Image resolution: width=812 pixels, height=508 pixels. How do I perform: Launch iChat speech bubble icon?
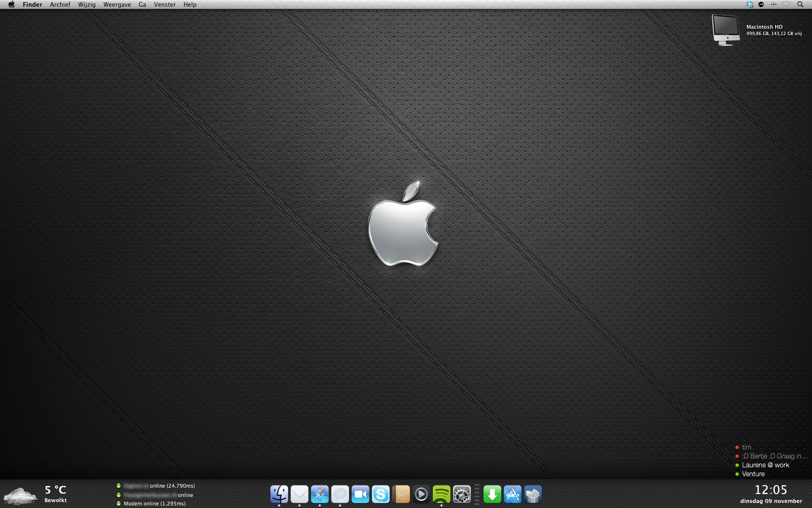coord(340,494)
